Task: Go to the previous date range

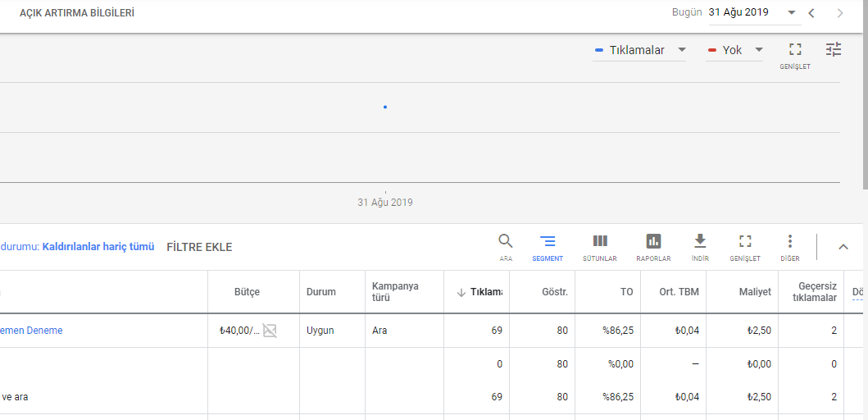Action: click(811, 13)
